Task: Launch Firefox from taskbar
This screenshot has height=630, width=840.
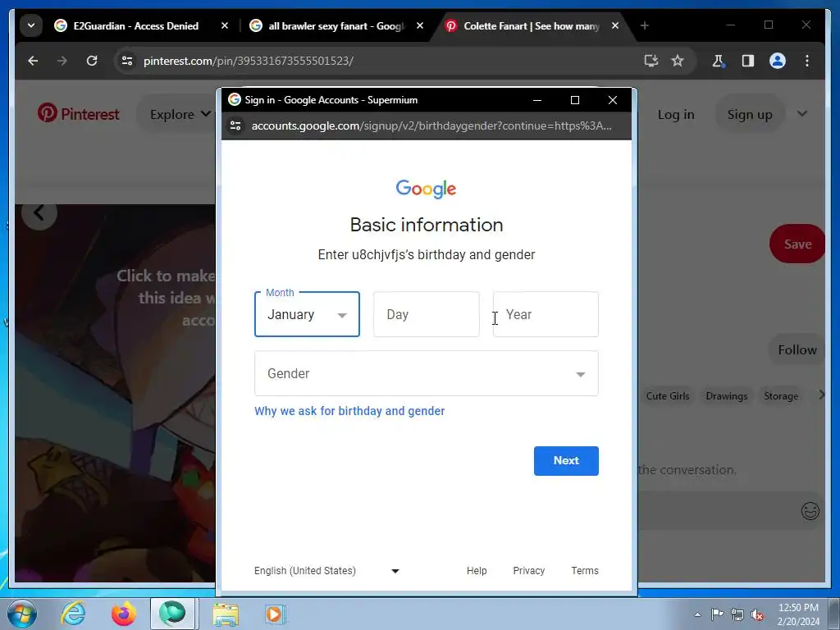Action: coord(123,614)
